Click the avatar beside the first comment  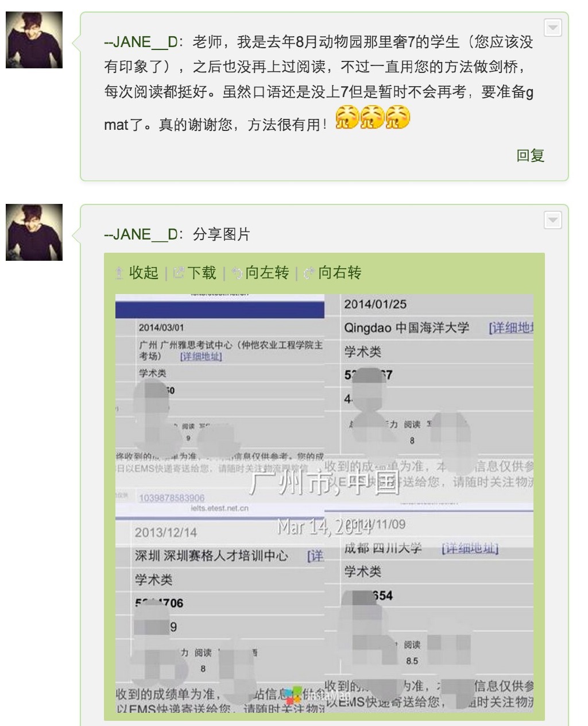coord(34,40)
